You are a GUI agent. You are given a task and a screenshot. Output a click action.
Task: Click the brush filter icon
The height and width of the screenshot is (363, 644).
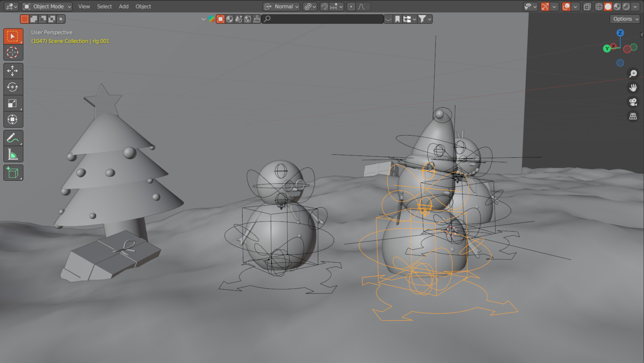(x=256, y=19)
